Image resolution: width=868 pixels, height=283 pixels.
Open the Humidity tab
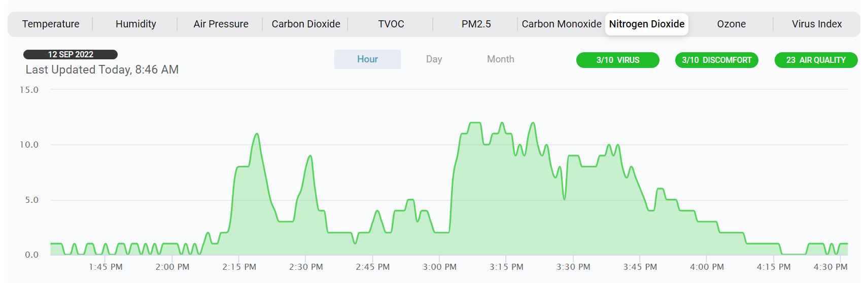135,24
